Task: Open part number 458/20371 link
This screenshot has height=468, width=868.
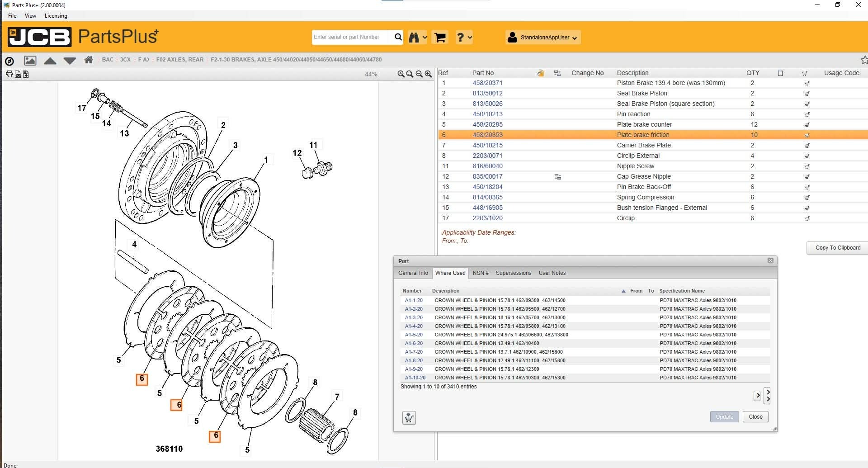Action: tap(487, 83)
